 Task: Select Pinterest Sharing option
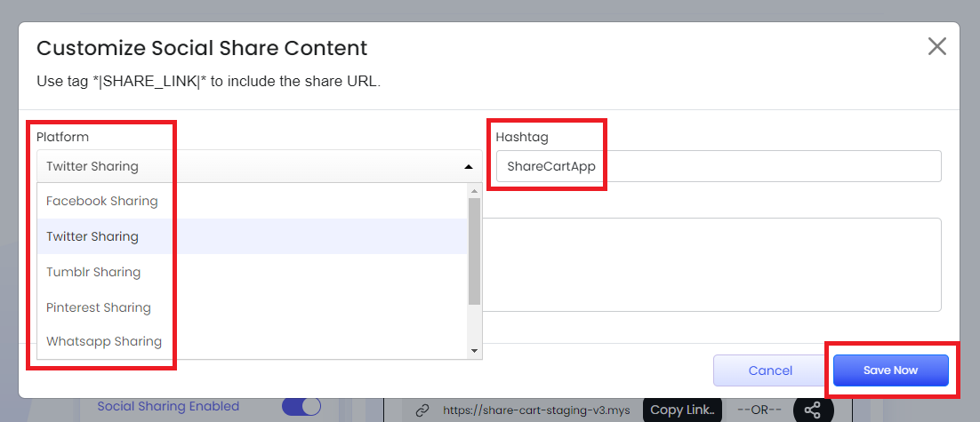[253, 307]
